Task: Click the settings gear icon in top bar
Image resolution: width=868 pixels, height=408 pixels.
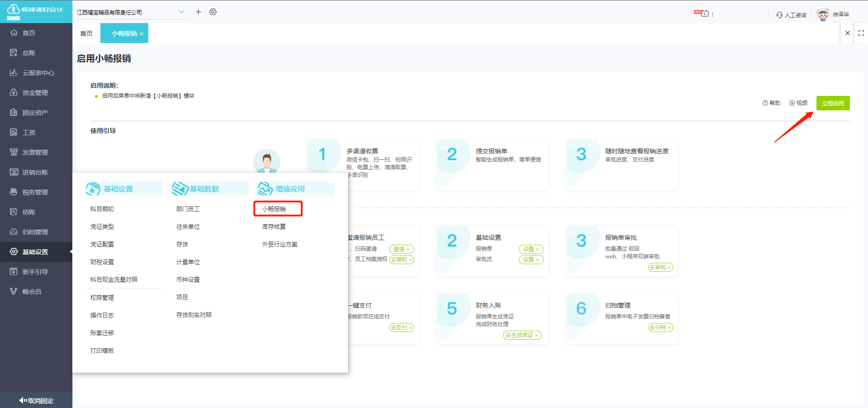Action: [213, 12]
